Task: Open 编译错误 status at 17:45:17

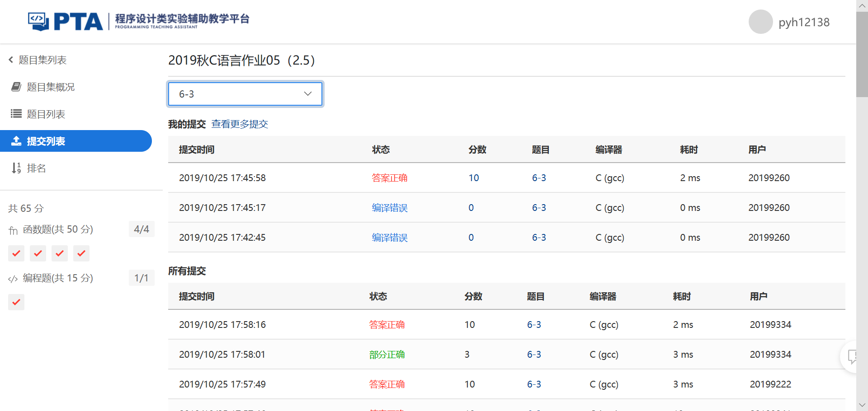Action: pos(390,208)
